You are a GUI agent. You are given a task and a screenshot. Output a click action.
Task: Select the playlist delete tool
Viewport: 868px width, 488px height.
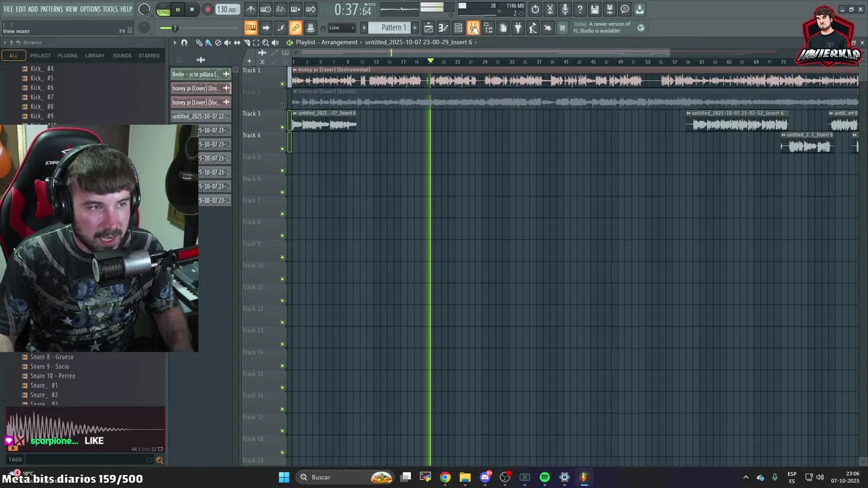(218, 42)
